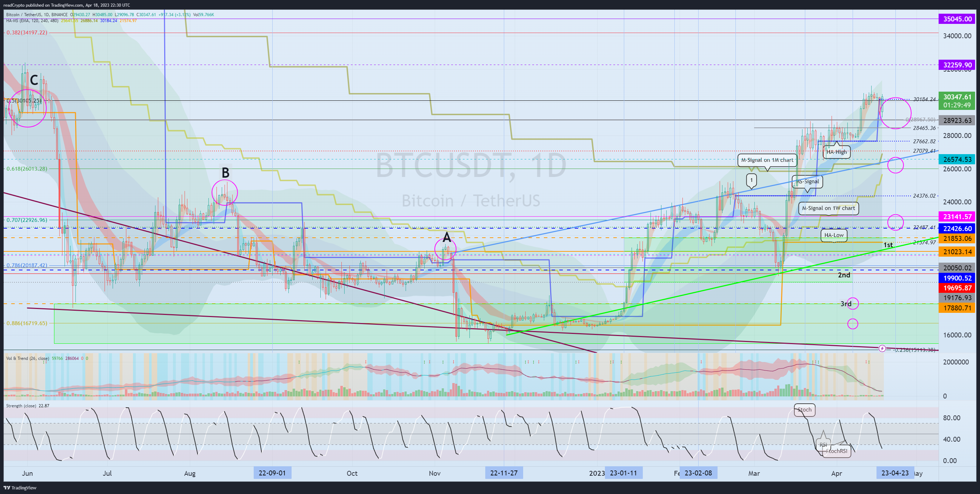Screen dimensions: 980x494
Task: Select the blue 22426.60 price label
Action: coord(957,228)
